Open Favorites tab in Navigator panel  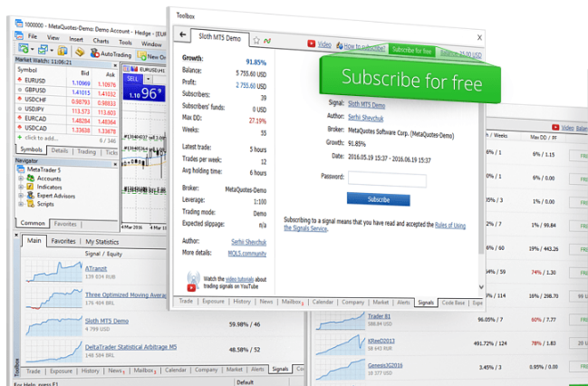click(x=65, y=224)
